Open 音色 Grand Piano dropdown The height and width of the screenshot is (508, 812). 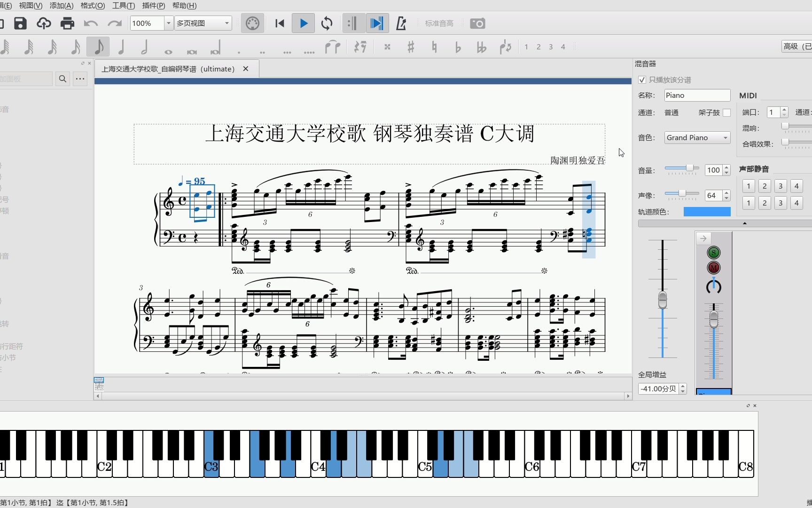[x=697, y=137]
